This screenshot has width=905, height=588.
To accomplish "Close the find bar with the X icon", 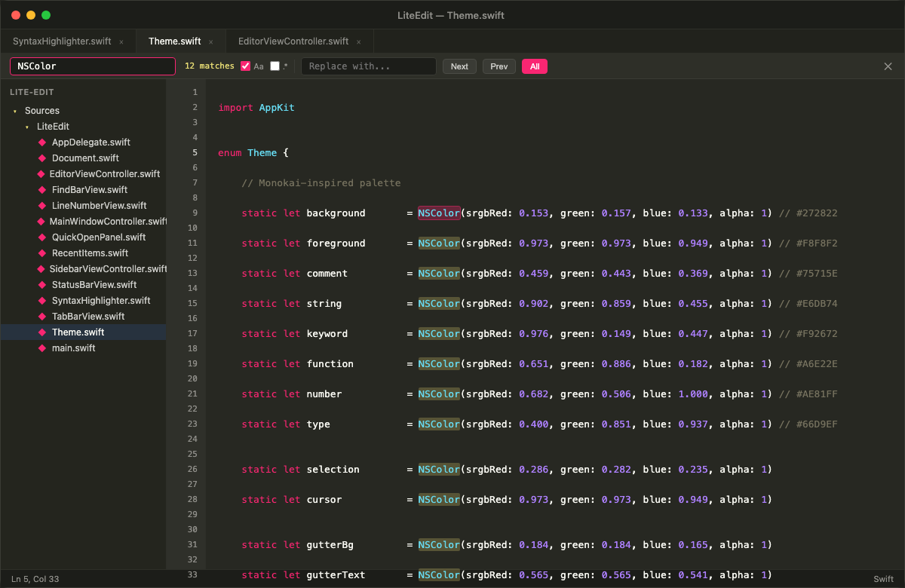I will (888, 66).
